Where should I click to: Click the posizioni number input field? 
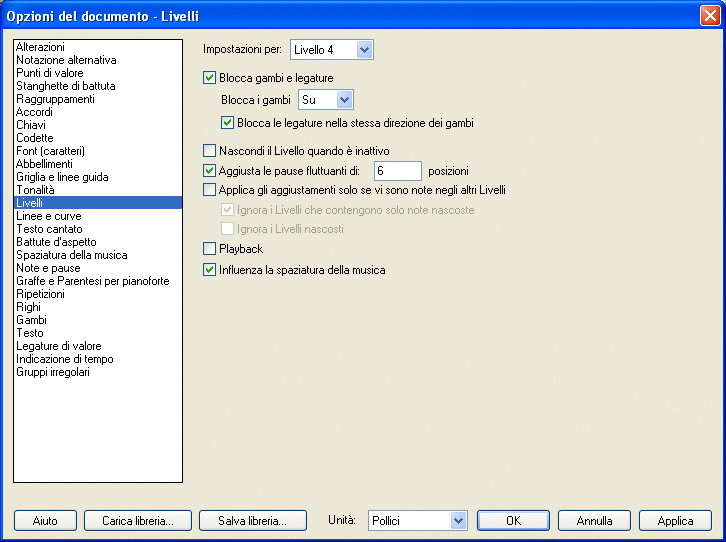click(x=397, y=171)
